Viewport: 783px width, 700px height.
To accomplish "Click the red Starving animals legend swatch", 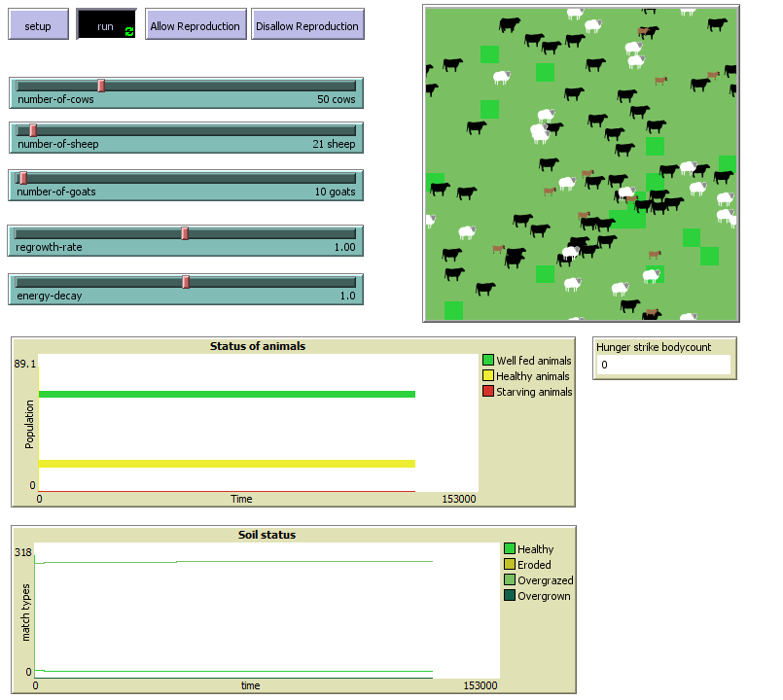I will click(x=488, y=392).
